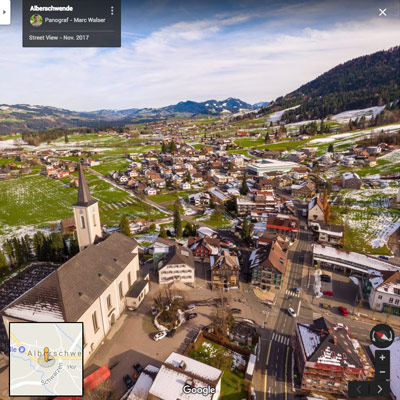Click the blue place marker on the minimap
The height and width of the screenshot is (400, 400).
click(22, 349)
